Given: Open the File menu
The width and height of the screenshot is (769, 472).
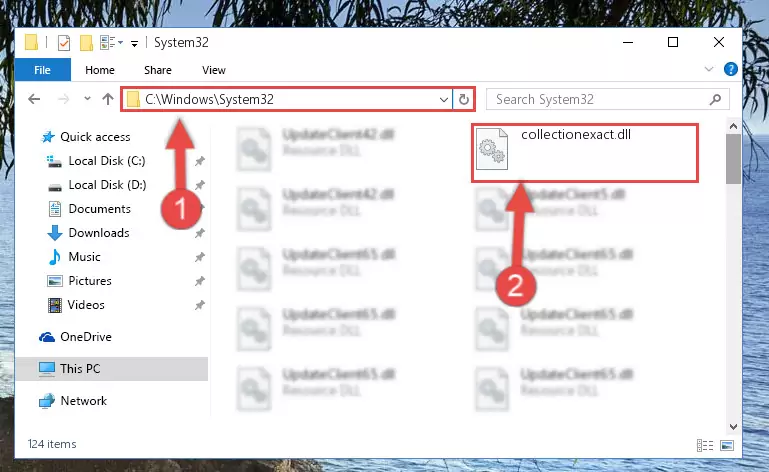Looking at the screenshot, I should coord(43,70).
